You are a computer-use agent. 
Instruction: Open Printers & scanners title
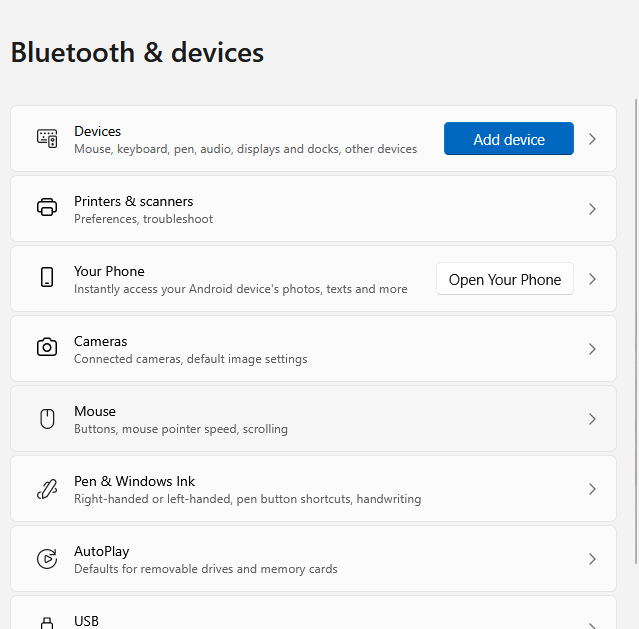click(134, 201)
